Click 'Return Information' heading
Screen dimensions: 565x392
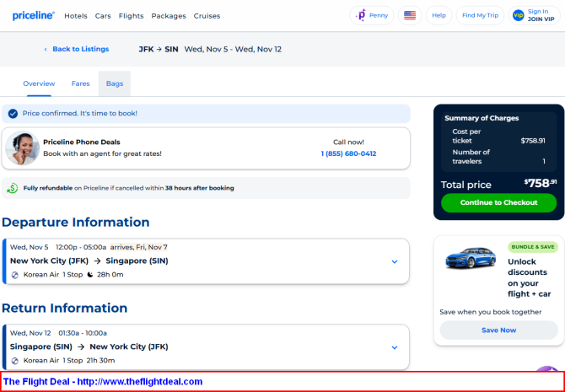(64, 308)
